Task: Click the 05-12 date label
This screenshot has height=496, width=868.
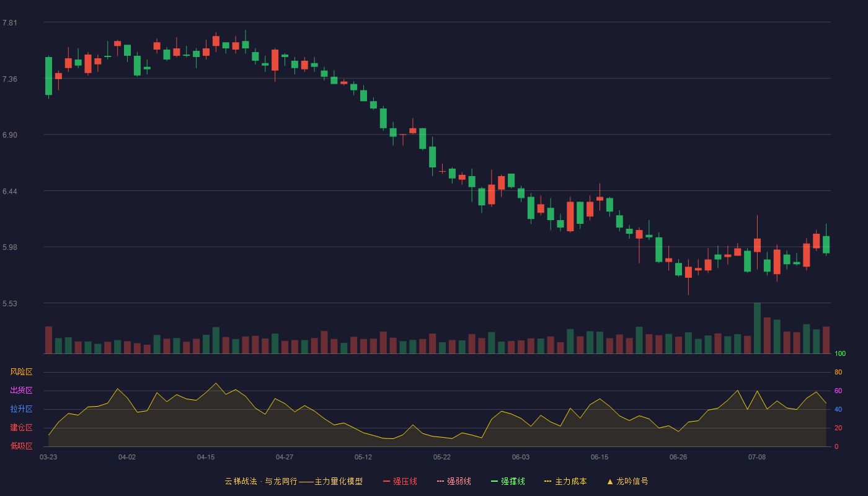Action: pyautogui.click(x=363, y=457)
